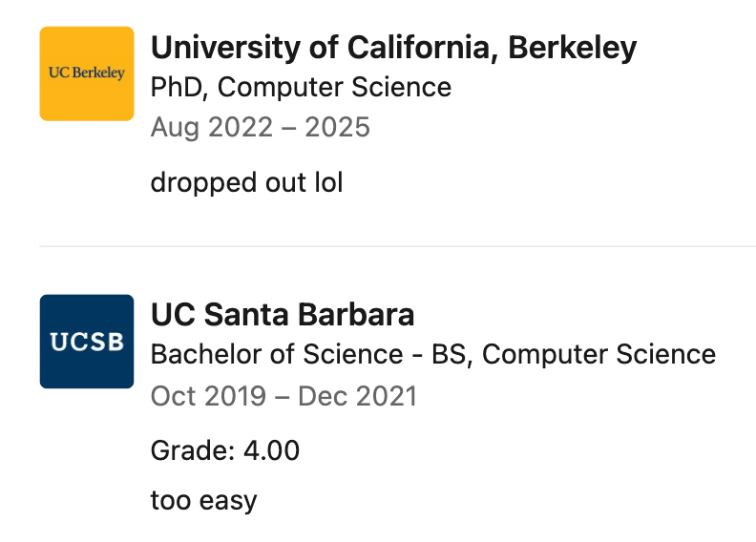Click the UC Berkeley school logo
The height and width of the screenshot is (542, 756).
click(87, 73)
